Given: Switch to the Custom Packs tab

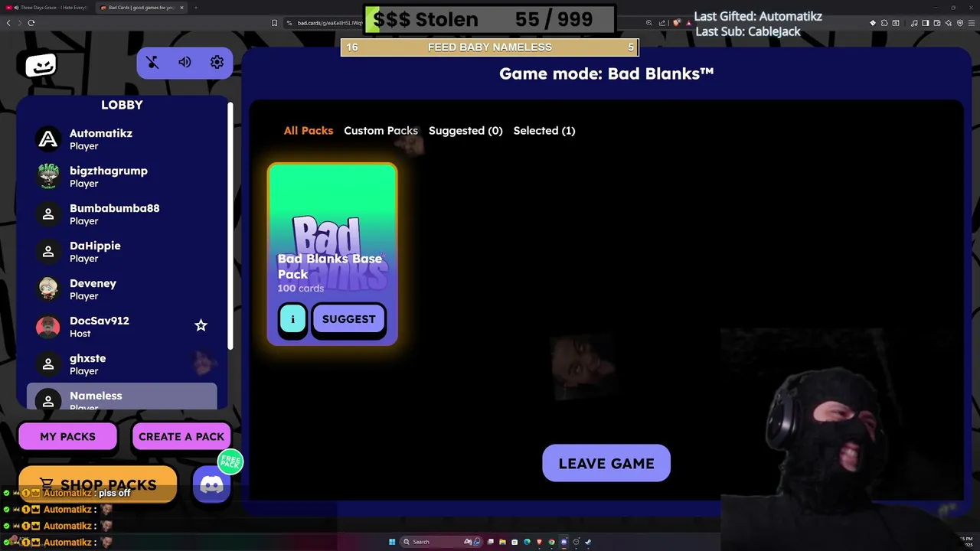Looking at the screenshot, I should coord(381,131).
